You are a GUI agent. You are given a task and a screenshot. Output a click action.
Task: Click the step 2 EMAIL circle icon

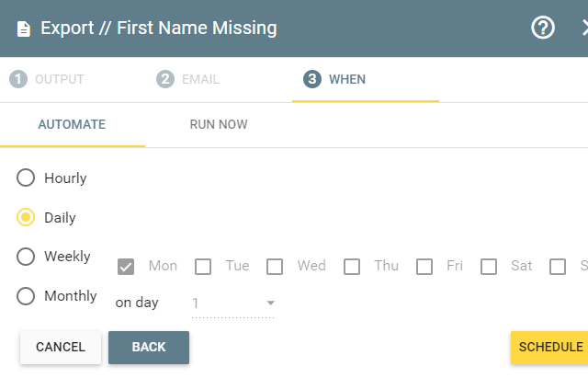pyautogui.click(x=165, y=79)
